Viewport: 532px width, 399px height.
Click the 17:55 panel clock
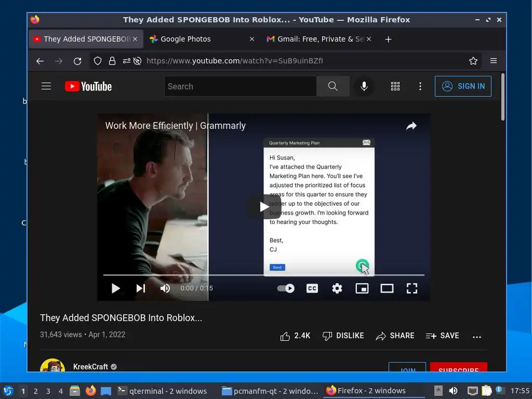(x=520, y=391)
